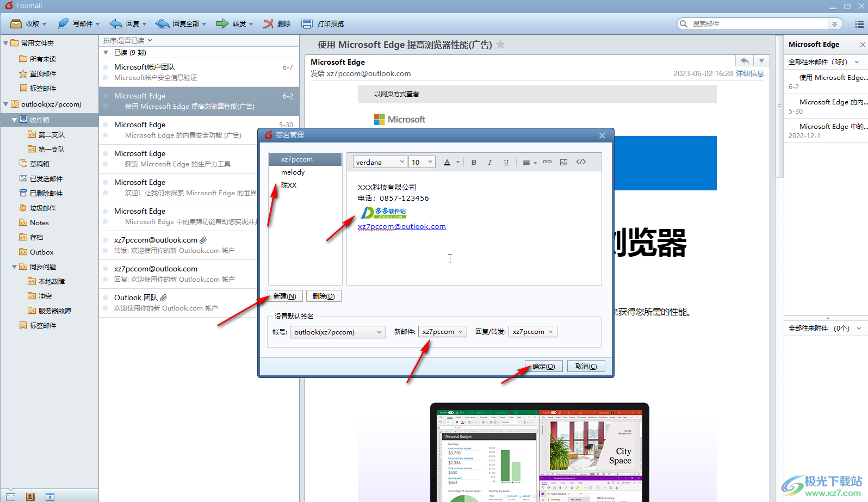Confirm with the 确定(O) button
The height and width of the screenshot is (502, 868).
tap(544, 367)
